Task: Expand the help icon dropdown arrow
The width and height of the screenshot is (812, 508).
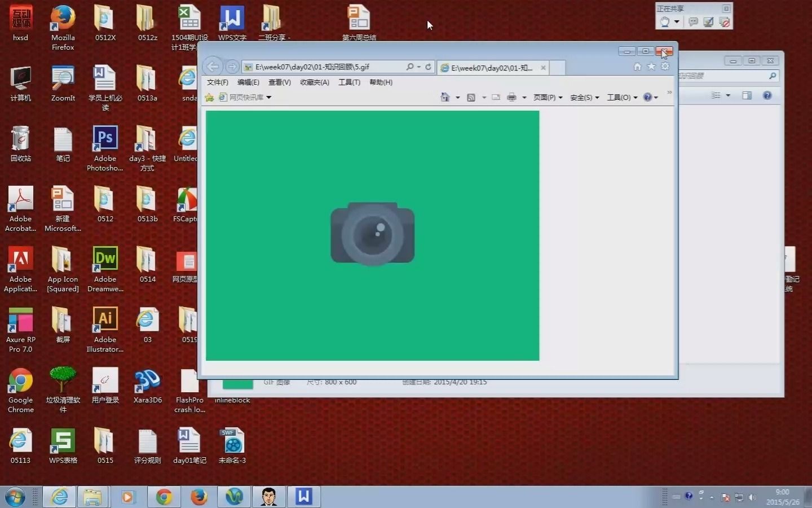Action: click(656, 98)
